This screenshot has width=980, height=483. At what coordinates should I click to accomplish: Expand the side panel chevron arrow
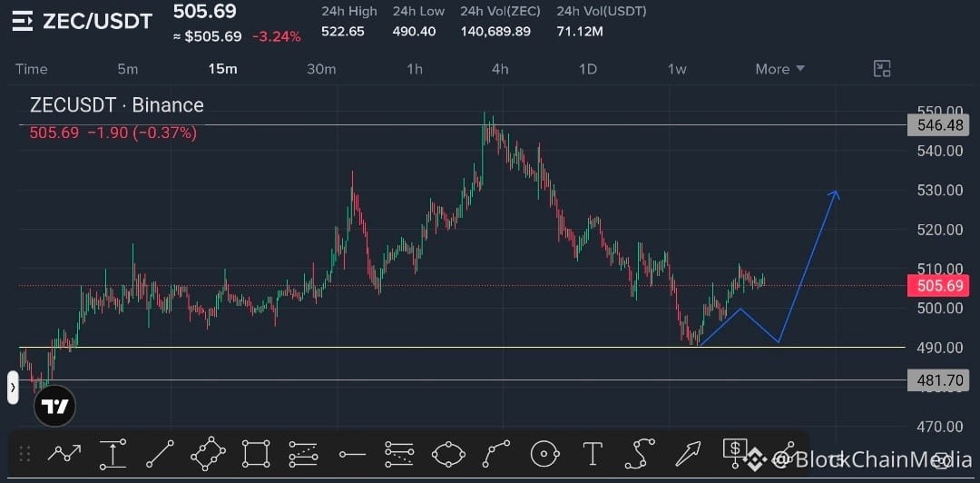click(13, 388)
